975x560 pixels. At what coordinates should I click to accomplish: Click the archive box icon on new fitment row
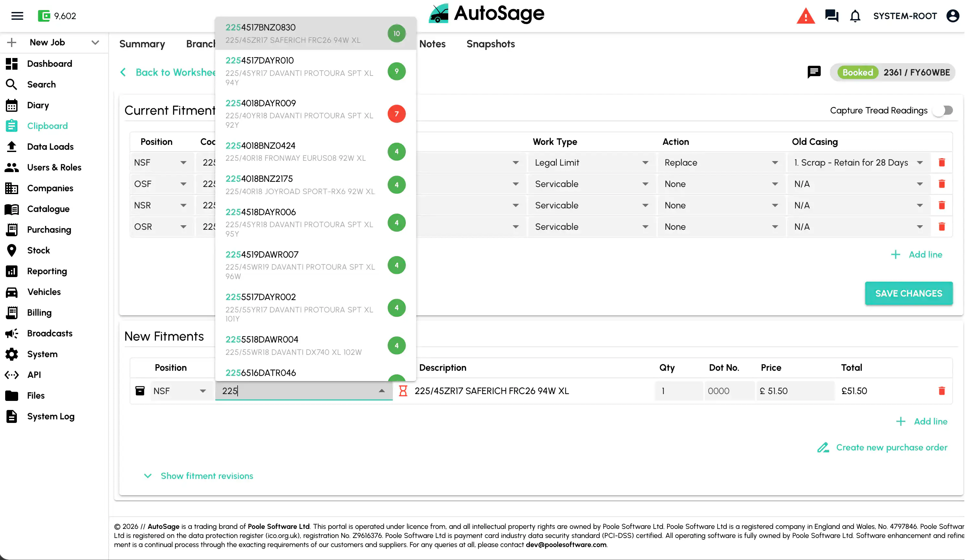[x=140, y=391]
